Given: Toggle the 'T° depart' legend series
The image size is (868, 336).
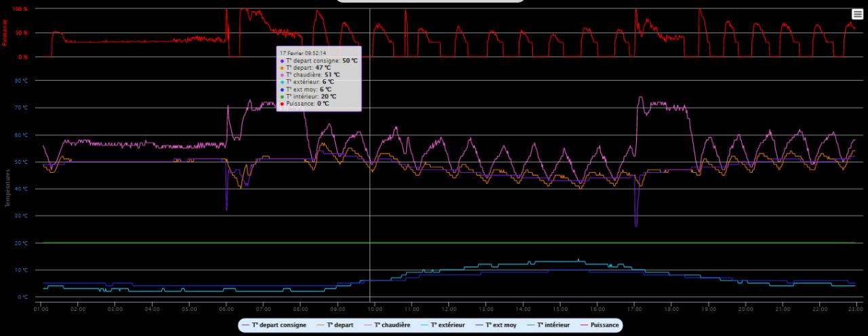Looking at the screenshot, I should (x=334, y=325).
